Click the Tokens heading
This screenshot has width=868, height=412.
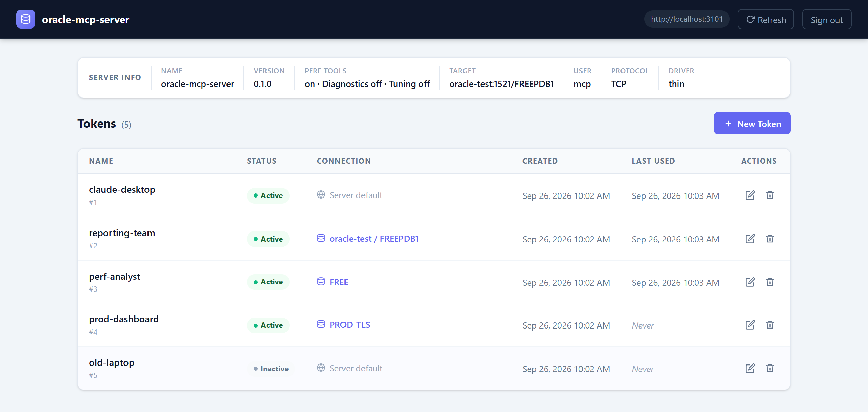pyautogui.click(x=97, y=124)
